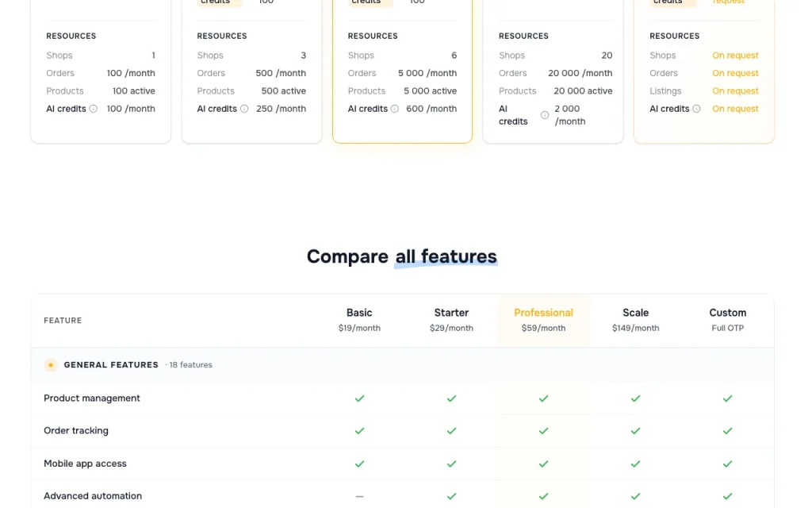The height and width of the screenshot is (508, 812).
Task: Click the "$149/month" price under Scale
Action: pos(635,328)
